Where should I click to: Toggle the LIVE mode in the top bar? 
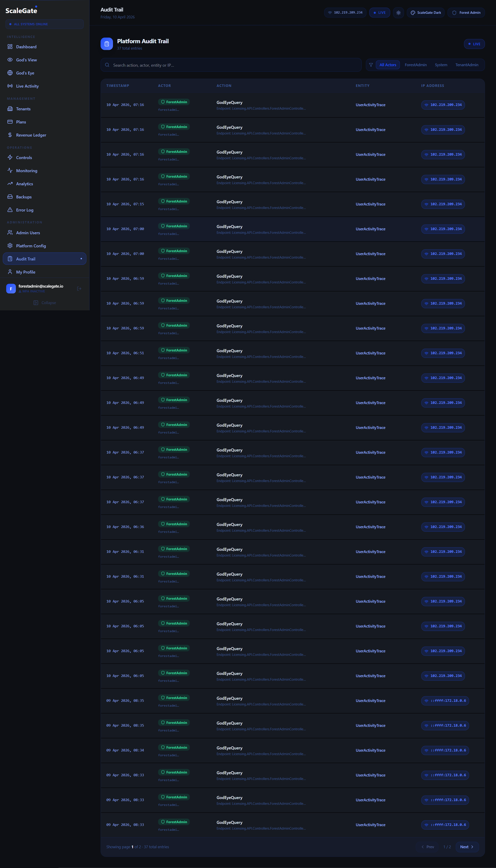[x=380, y=13]
